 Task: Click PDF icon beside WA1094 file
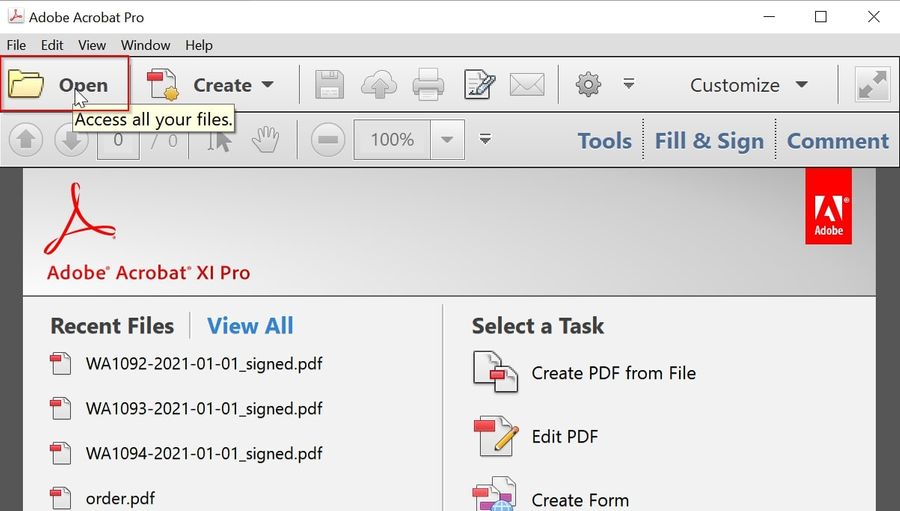pyautogui.click(x=60, y=454)
